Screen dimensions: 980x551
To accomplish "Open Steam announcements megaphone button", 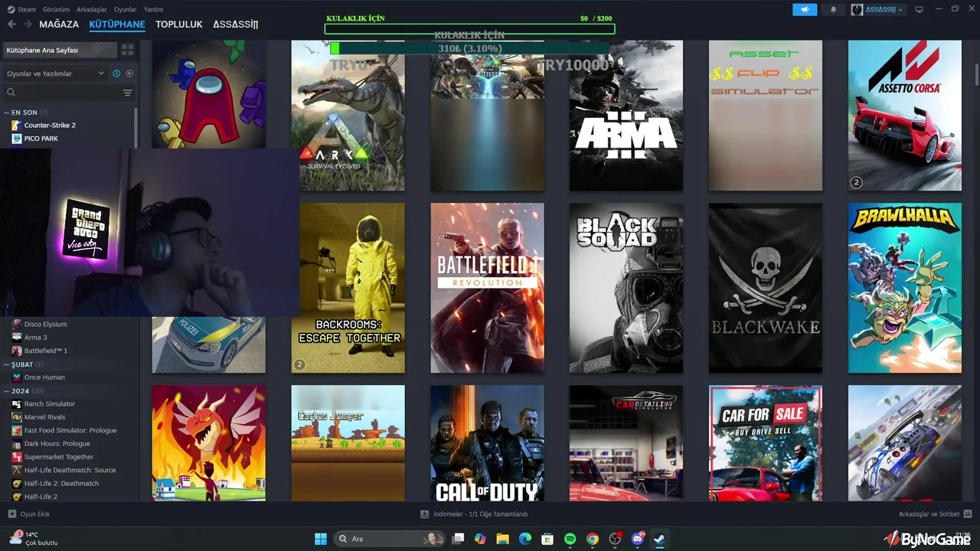I will click(804, 9).
